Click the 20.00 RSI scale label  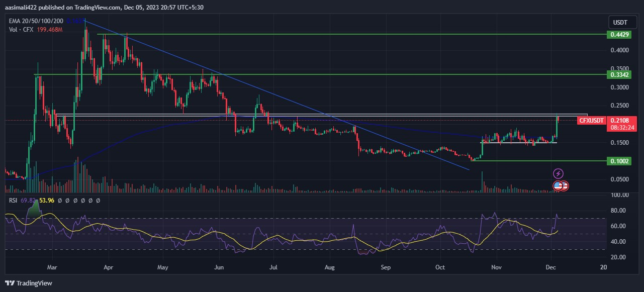click(x=618, y=257)
